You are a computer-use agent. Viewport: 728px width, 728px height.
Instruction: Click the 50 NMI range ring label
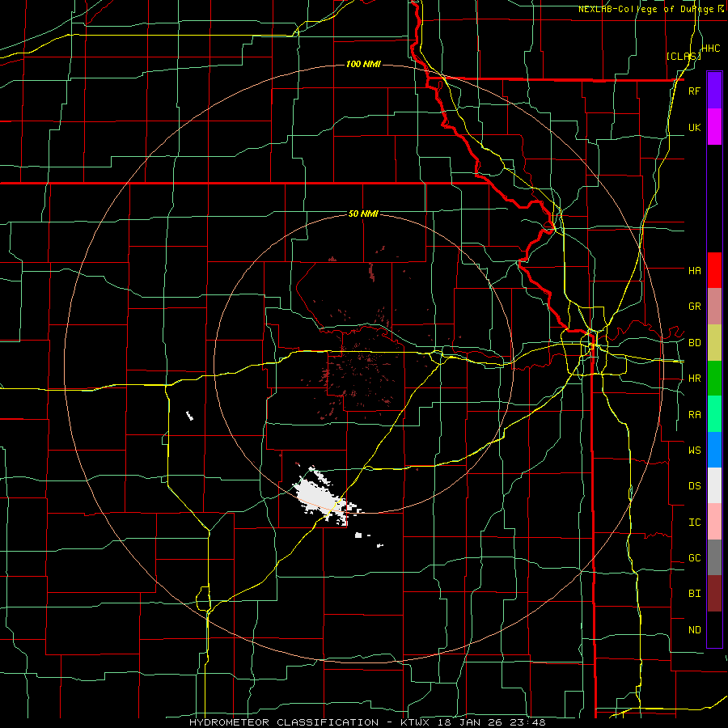[363, 214]
